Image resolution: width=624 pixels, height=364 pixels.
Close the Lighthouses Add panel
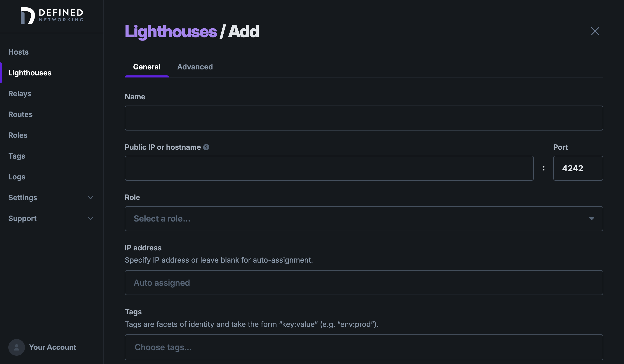(x=595, y=31)
